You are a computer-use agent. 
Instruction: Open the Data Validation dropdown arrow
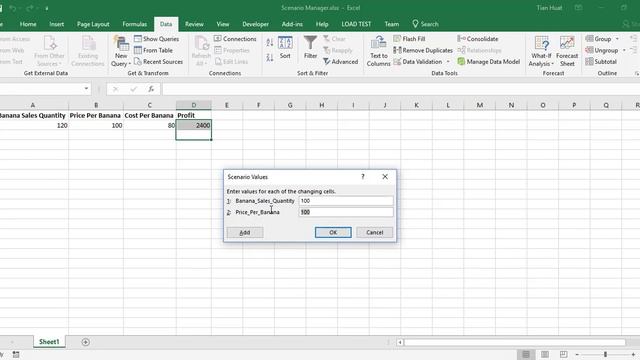point(448,62)
